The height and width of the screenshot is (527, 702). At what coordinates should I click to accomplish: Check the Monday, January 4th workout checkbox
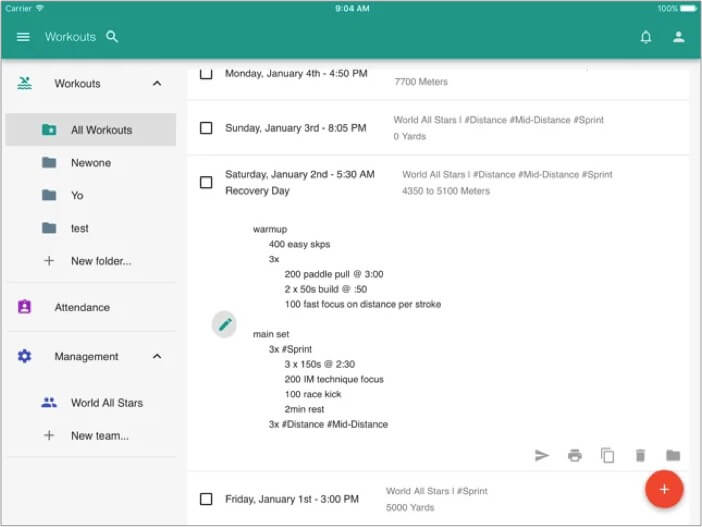(206, 73)
